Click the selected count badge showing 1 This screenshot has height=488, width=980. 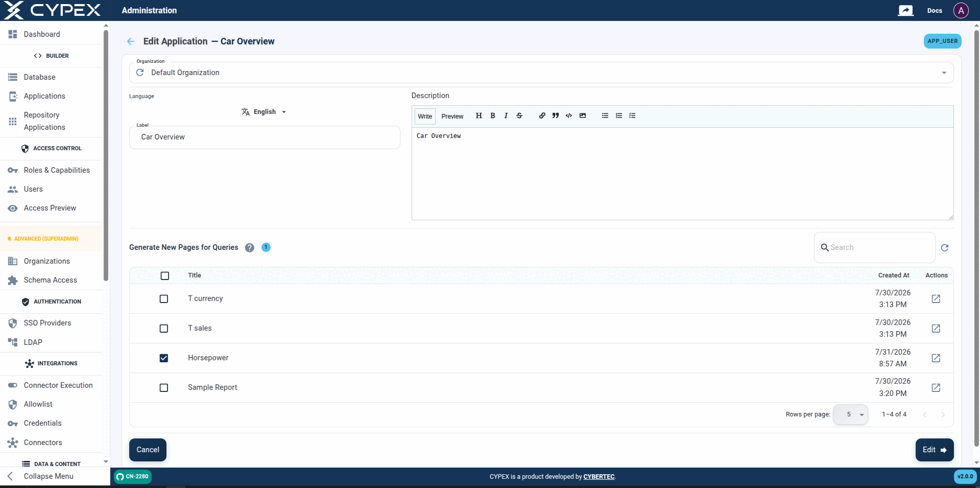click(x=266, y=247)
